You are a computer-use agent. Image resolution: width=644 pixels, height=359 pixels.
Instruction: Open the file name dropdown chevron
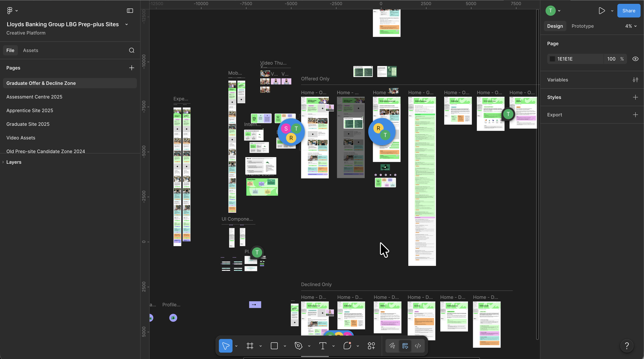point(127,24)
